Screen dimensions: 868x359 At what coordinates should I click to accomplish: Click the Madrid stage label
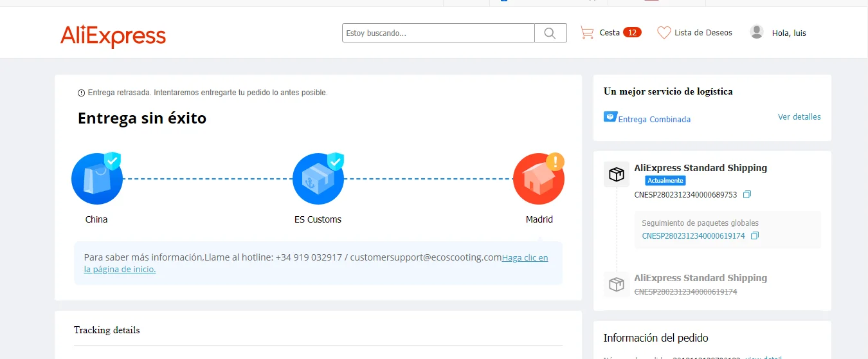click(x=539, y=219)
